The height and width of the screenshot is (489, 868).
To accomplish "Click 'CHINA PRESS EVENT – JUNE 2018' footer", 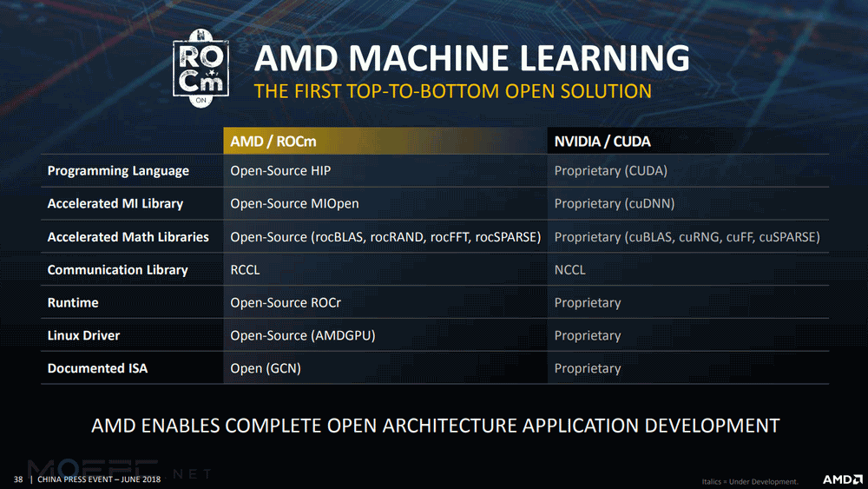I will pos(99,479).
